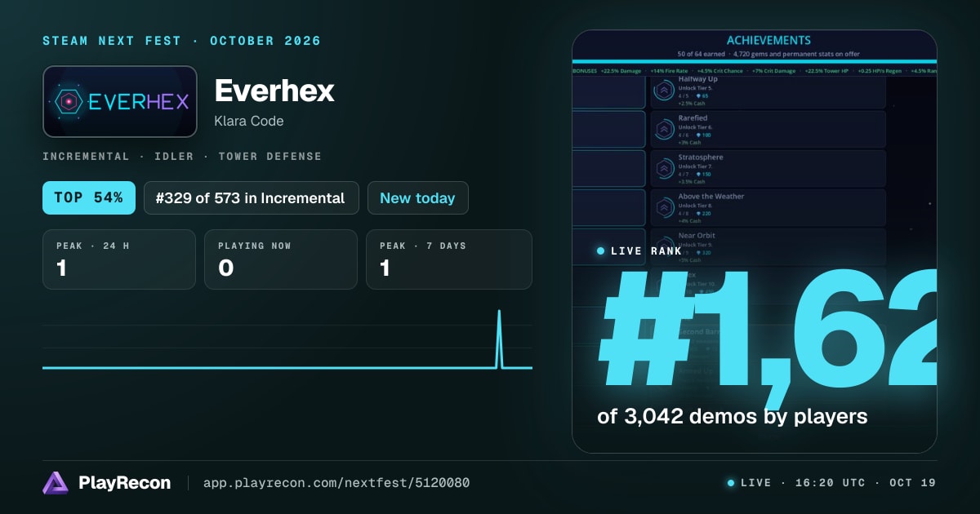980x514 pixels.
Task: Click the +22.5% Damage bonus
Action: click(x=621, y=71)
